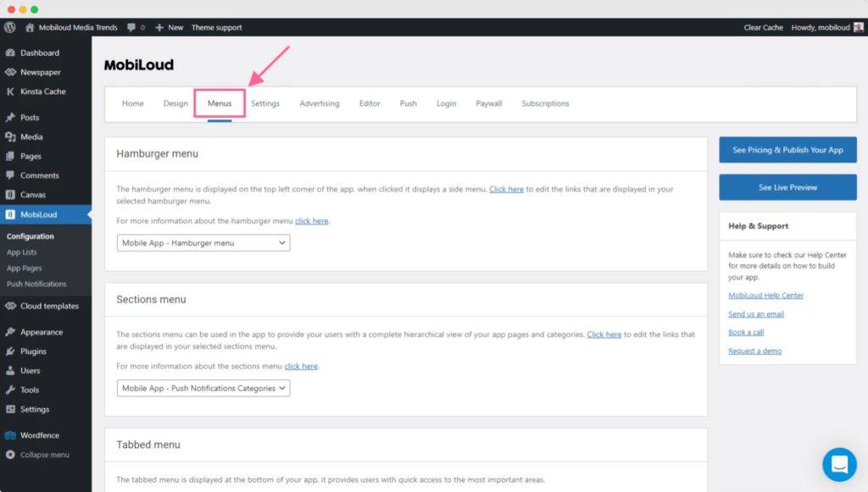The image size is (868, 492).
Task: Switch to the Settings tab
Action: [x=265, y=103]
